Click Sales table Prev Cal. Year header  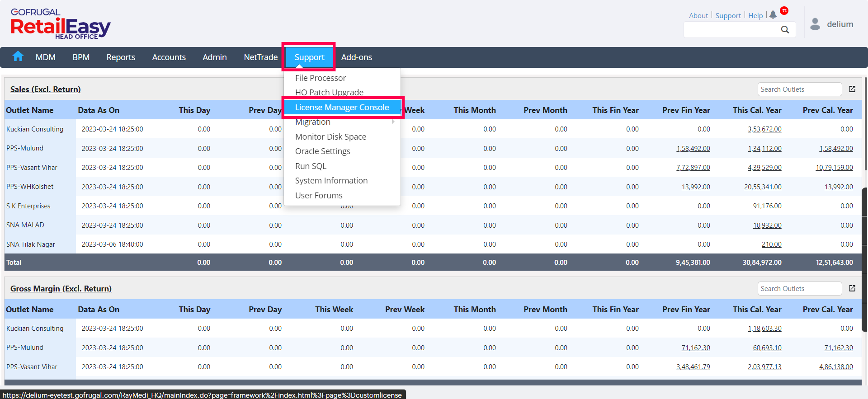[828, 110]
